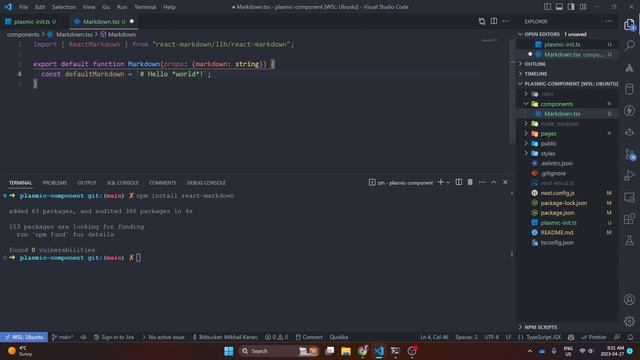Click the compare changes icon in editor toolbar
640x360 pixels.
pyautogui.click(x=482, y=21)
